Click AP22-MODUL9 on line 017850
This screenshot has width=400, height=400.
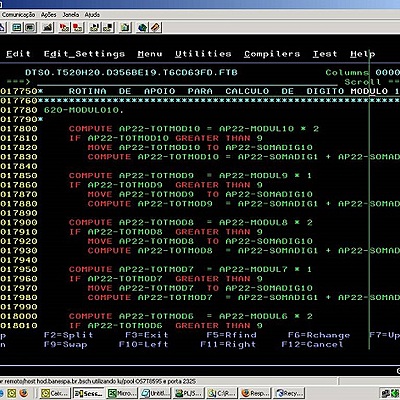pos(253,176)
